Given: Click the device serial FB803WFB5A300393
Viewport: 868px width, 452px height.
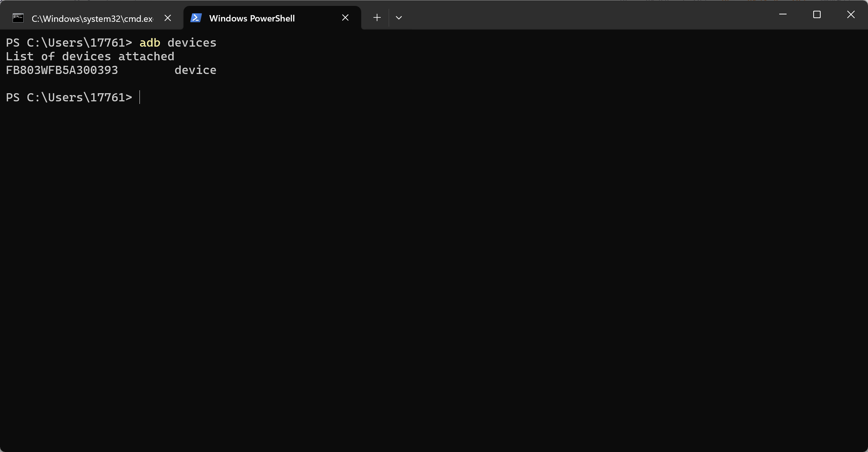Looking at the screenshot, I should pos(62,70).
